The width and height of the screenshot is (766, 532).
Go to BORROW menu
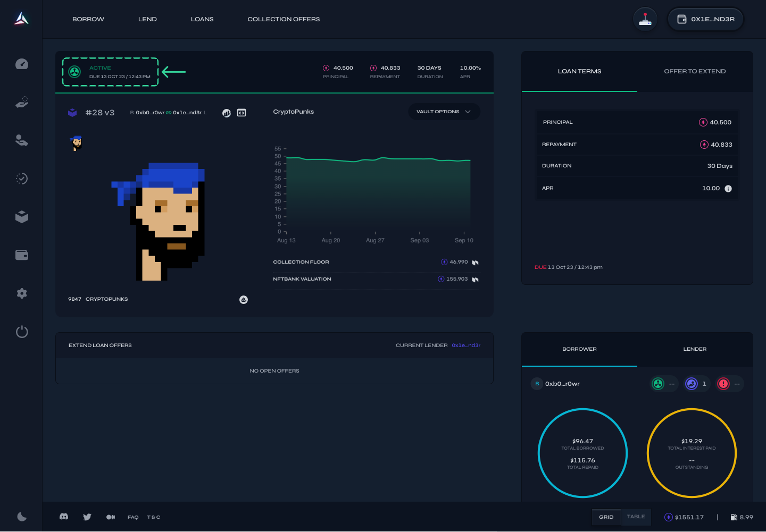coord(88,19)
